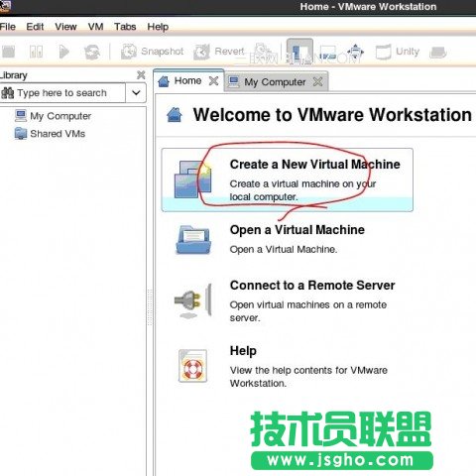The height and width of the screenshot is (476, 476).
Task: Click the Suspend toolbar icon
Action: (36, 52)
